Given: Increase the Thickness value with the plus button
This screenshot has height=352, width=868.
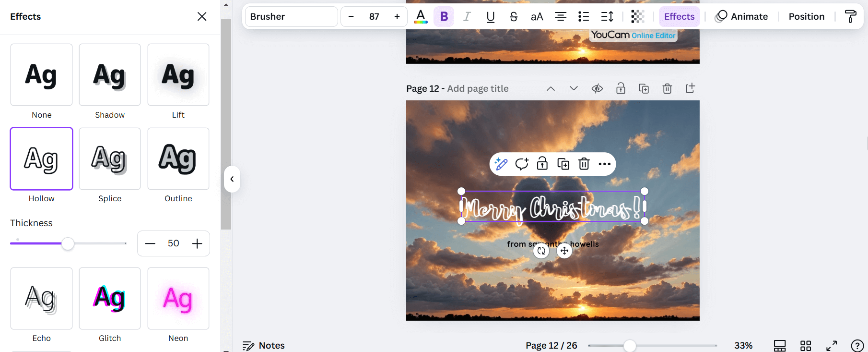Looking at the screenshot, I should (197, 243).
